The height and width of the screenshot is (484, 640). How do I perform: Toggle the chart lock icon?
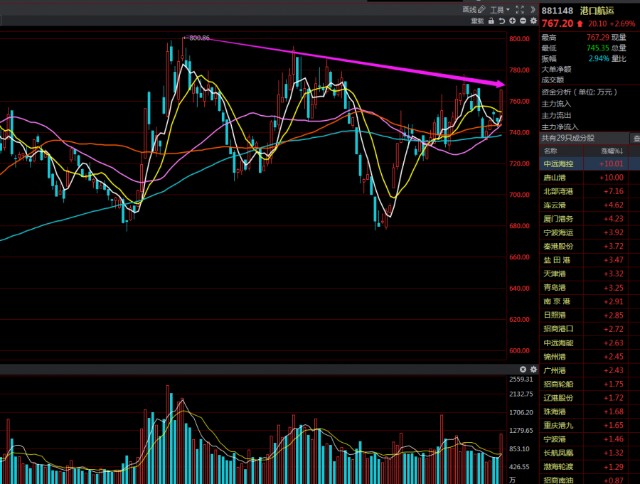491,21
